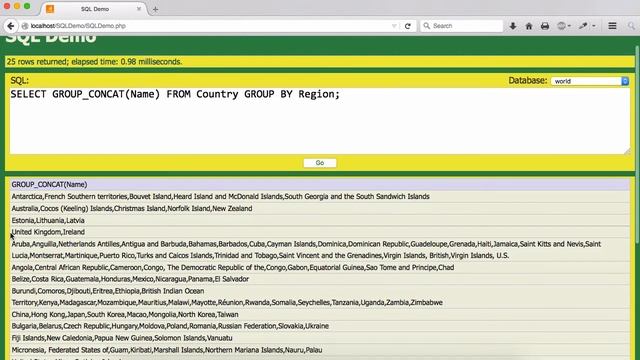Select the SQL Demo browser tab
The height and width of the screenshot is (360, 640).
click(x=95, y=9)
